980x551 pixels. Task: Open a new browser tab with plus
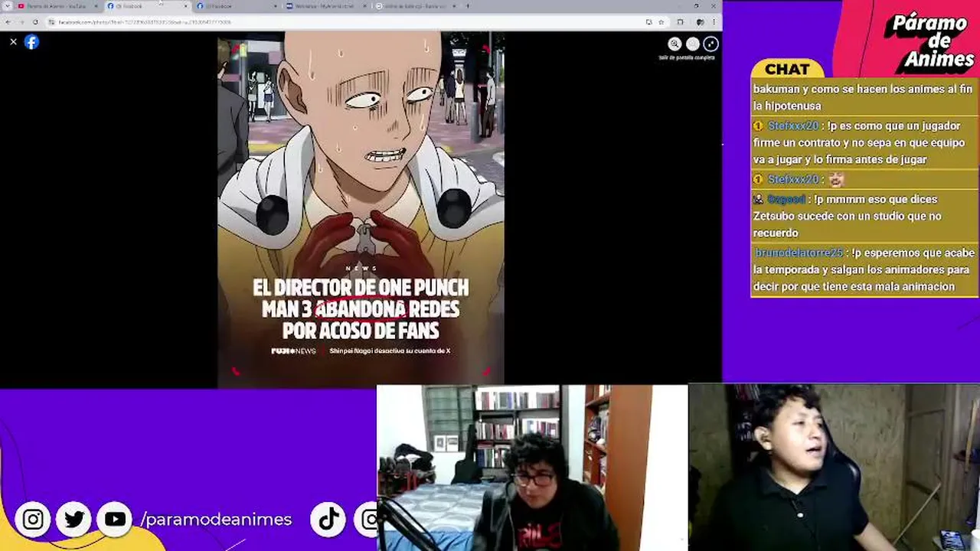[469, 6]
